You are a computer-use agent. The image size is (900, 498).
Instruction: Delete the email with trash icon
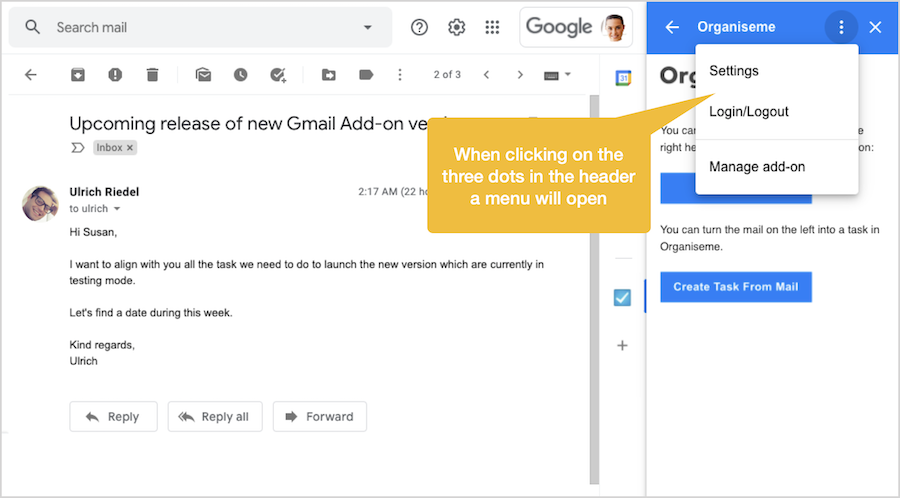coord(152,75)
